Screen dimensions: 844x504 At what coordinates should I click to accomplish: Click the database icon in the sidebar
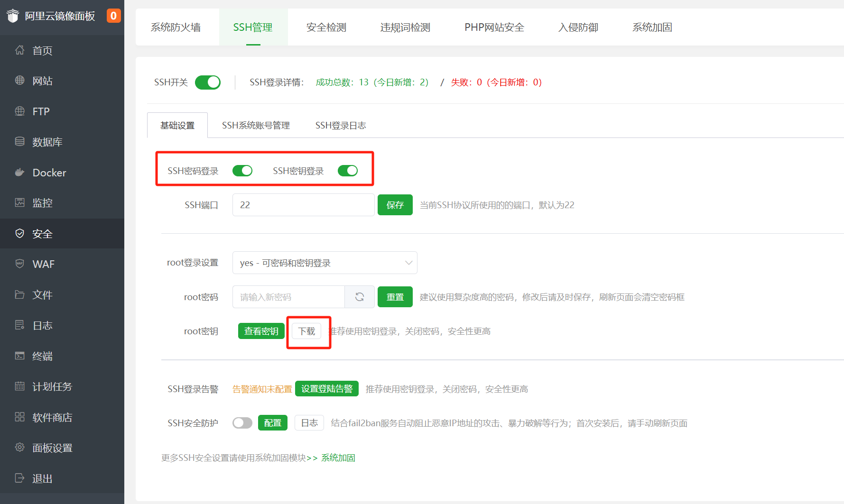pos(19,142)
